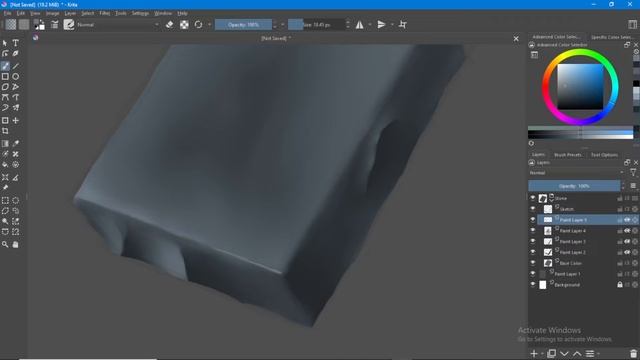Toggle Preserve Alpha checker button
The width and height of the screenshot is (640, 360).
184,24
